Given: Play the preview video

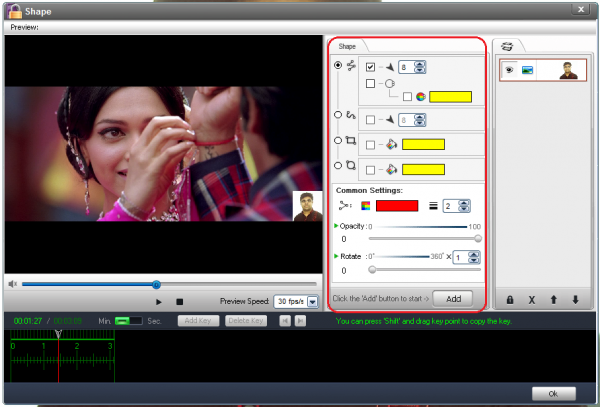Looking at the screenshot, I should (158, 302).
